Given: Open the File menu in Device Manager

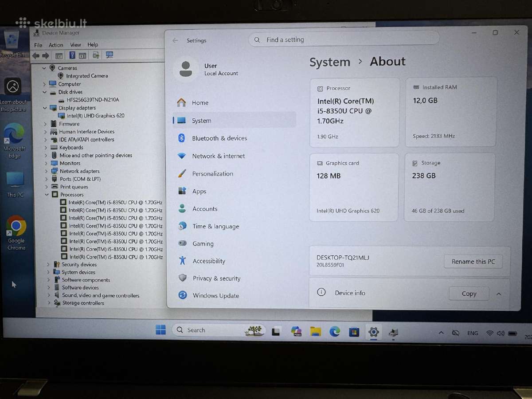Looking at the screenshot, I should (x=38, y=45).
